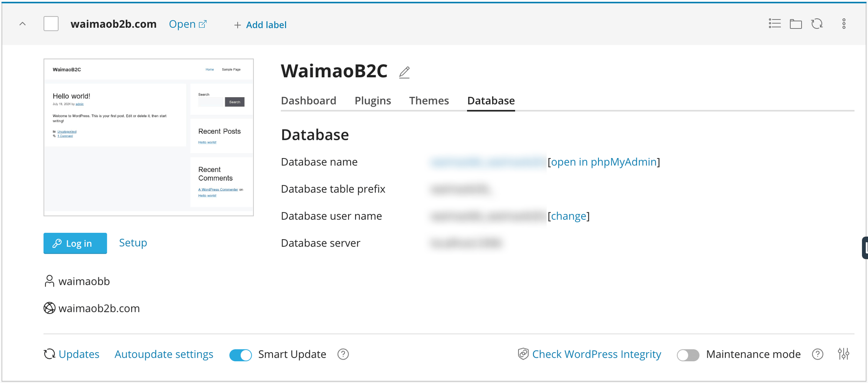Click the waimaobb user icon
Viewport: 868px width, 383px height.
pyautogui.click(x=49, y=281)
